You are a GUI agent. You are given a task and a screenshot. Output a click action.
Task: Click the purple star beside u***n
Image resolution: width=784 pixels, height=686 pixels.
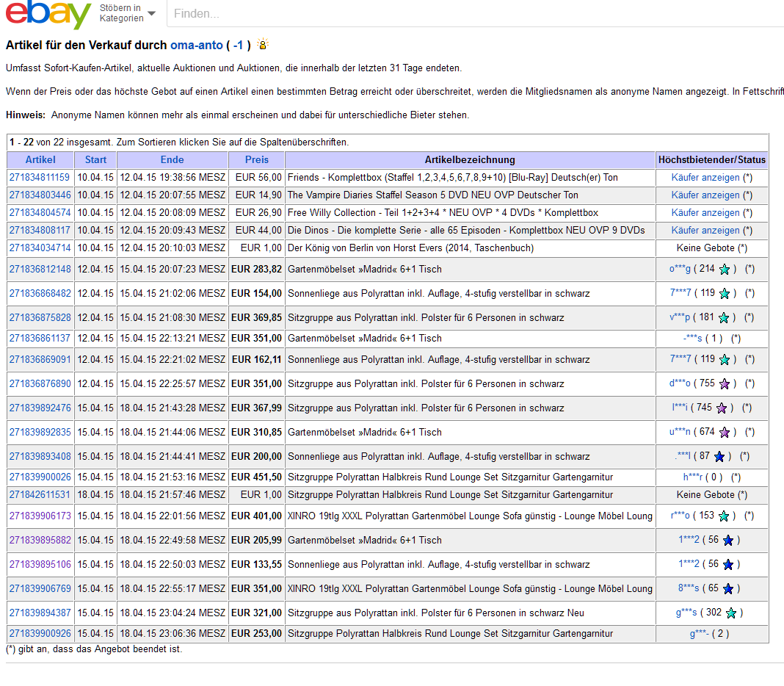click(x=725, y=433)
